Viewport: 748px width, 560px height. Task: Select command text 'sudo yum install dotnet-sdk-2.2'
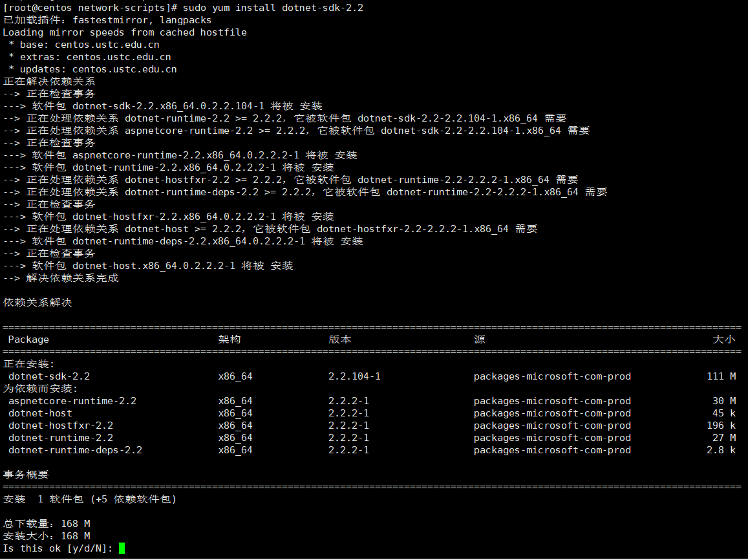click(273, 8)
